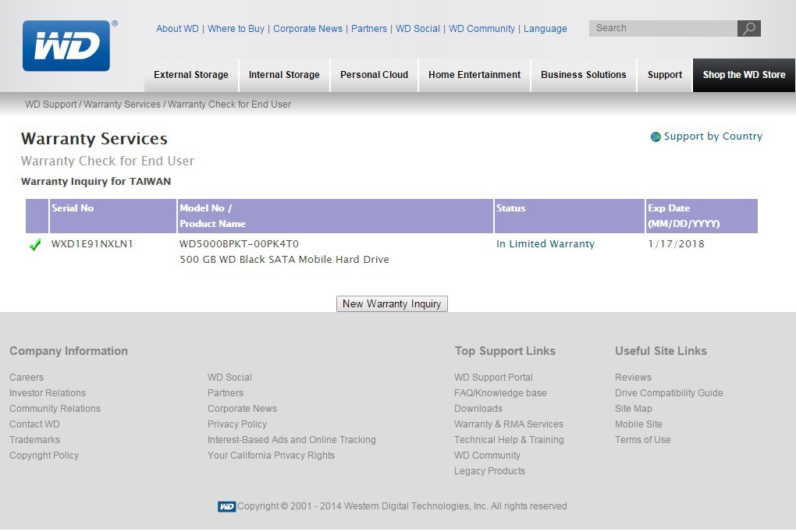Open the Site Map link

634,409
